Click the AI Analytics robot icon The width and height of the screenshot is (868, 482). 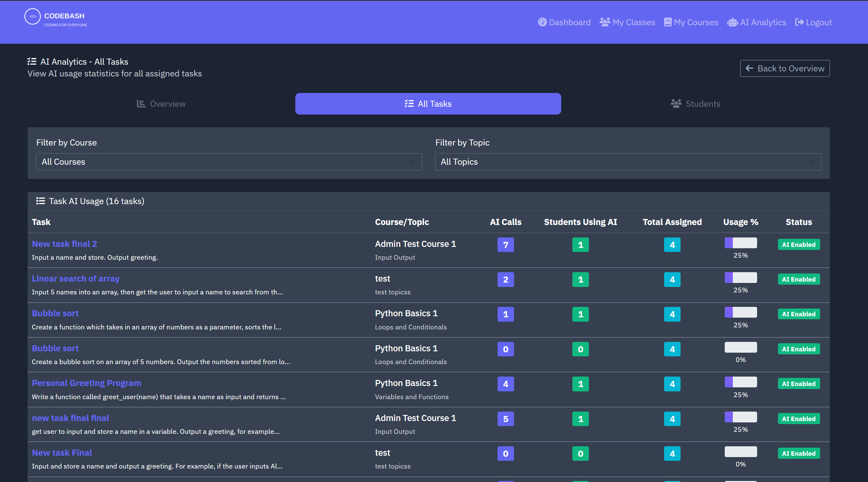[732, 22]
